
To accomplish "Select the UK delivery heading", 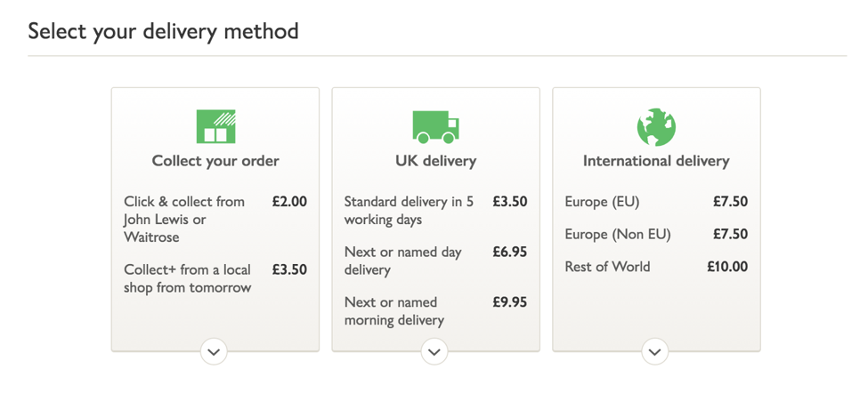I will [435, 161].
